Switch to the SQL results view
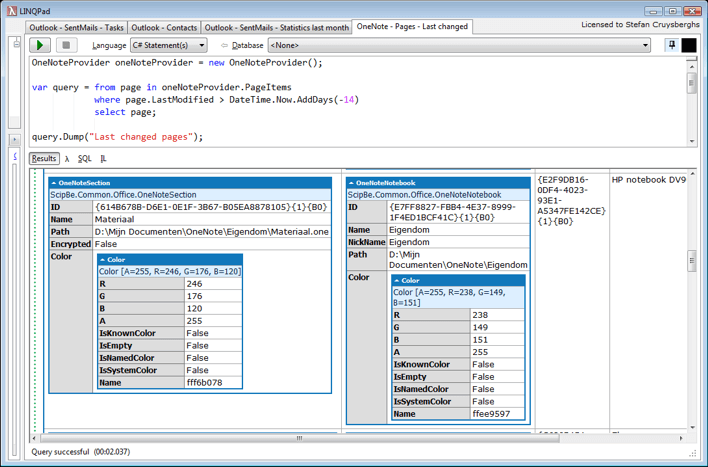The width and height of the screenshot is (708, 467). tap(84, 159)
